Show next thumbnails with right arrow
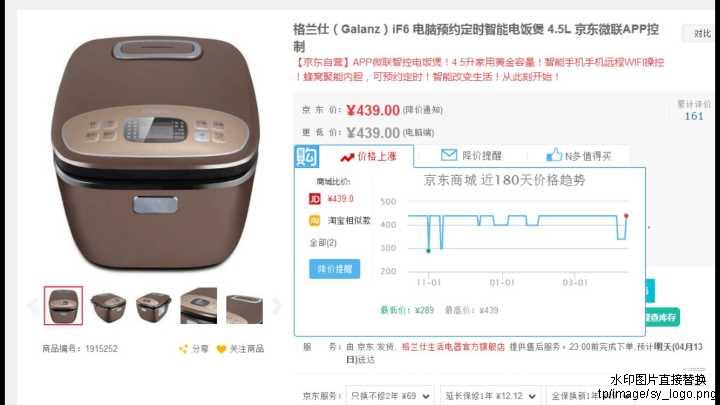Viewport: 720px width, 405px height. pos(276,306)
